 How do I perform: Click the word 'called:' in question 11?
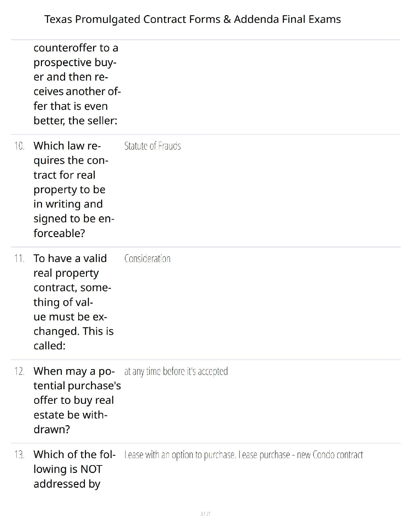pyautogui.click(x=49, y=346)
